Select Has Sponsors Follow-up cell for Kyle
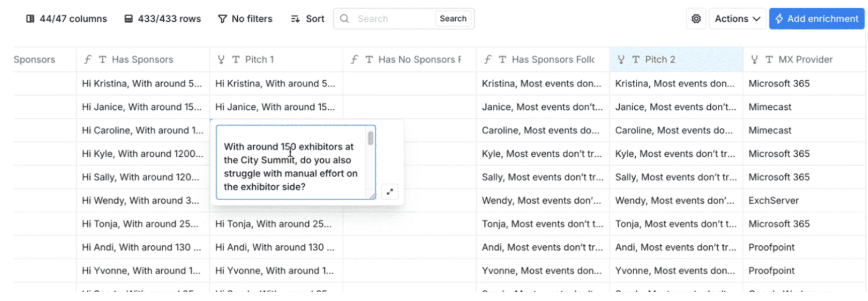The width and height of the screenshot is (868, 301). coord(543,154)
